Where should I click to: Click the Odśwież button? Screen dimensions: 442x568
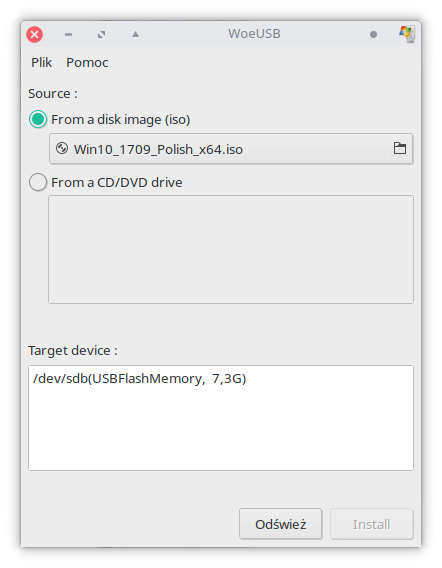pyautogui.click(x=280, y=524)
